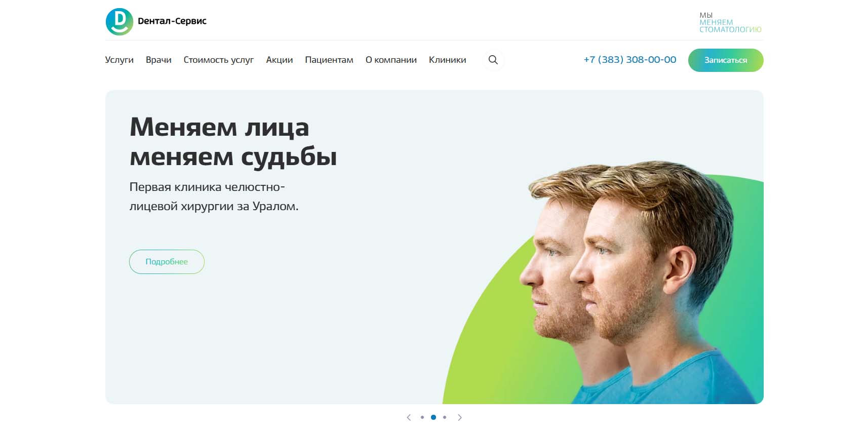Click the Дентал-Сервис brand name text
Image resolution: width=868 pixels, height=434 pixels.
[x=172, y=21]
